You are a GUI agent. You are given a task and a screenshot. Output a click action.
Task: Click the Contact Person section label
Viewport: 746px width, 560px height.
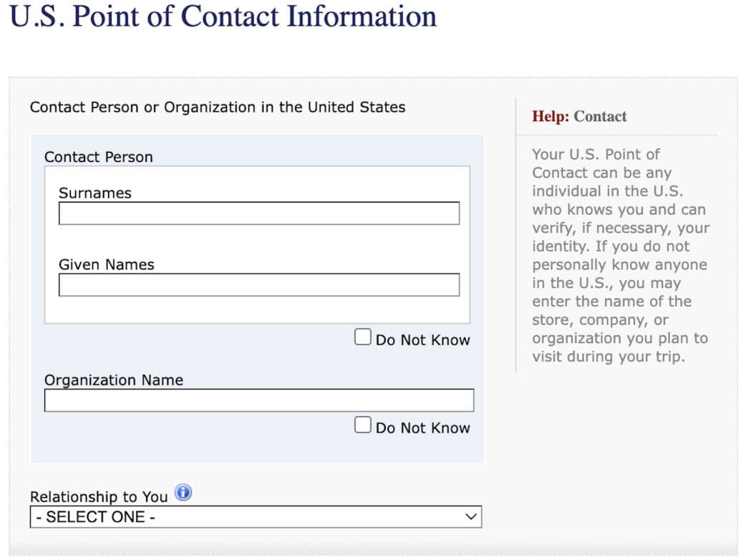tap(99, 158)
